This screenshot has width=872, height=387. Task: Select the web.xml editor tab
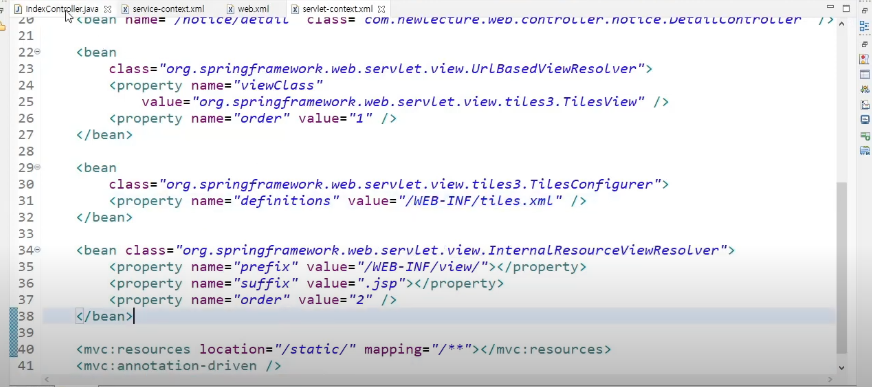[x=253, y=9]
